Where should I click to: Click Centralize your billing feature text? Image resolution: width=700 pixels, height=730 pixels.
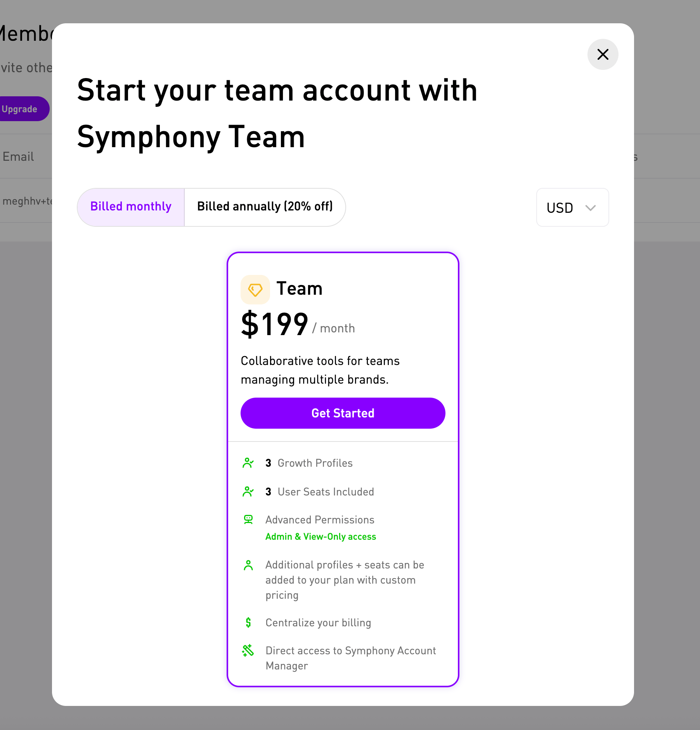[318, 623]
